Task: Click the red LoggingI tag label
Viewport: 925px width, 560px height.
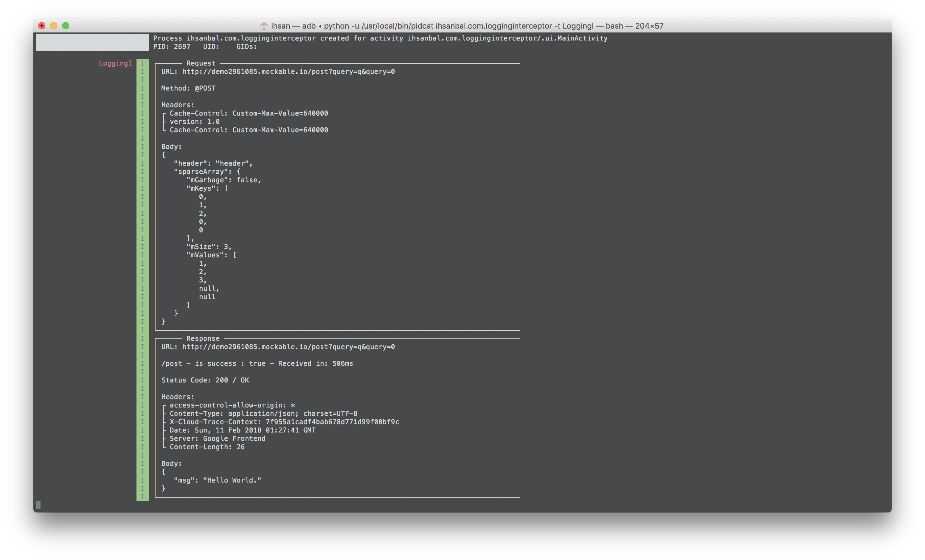Action: click(x=115, y=63)
